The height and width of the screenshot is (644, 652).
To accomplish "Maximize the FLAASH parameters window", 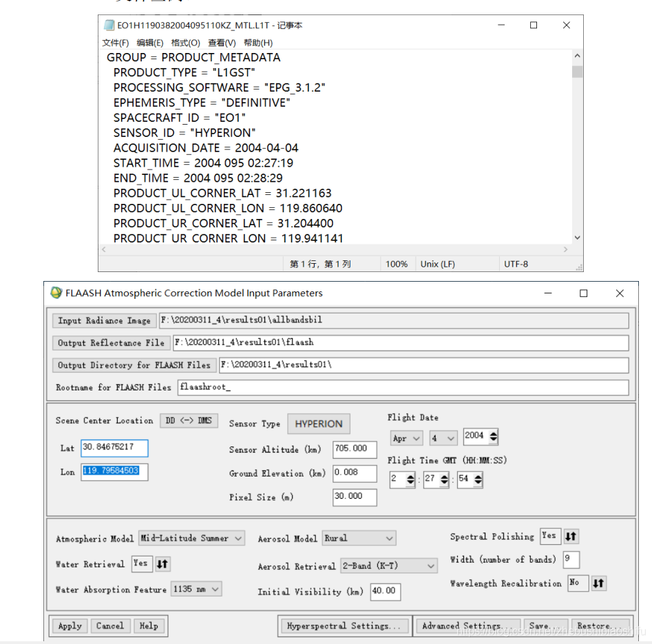I will coord(583,293).
